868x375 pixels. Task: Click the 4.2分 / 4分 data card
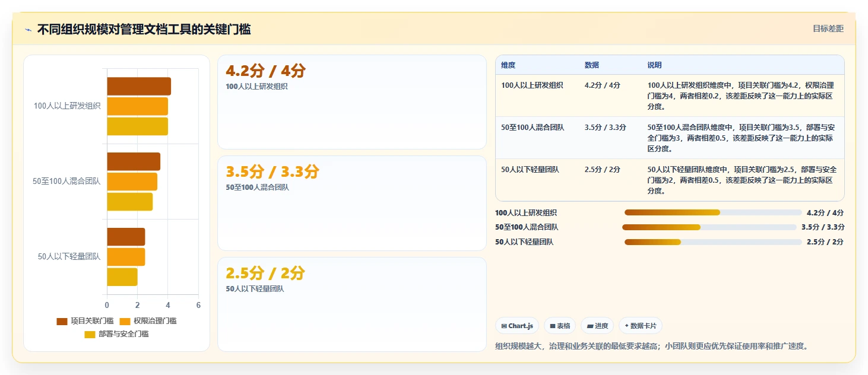click(x=352, y=102)
